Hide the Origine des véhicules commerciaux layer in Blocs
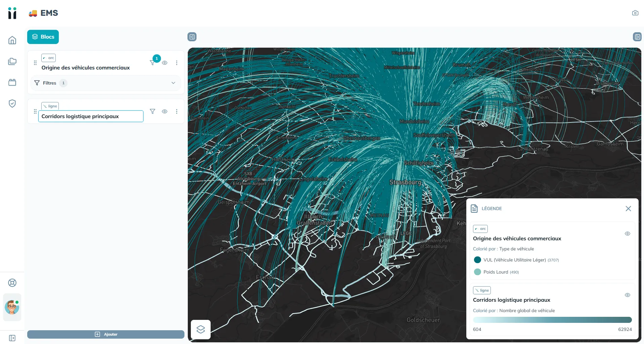The width and height of the screenshot is (644, 344). pyautogui.click(x=165, y=63)
